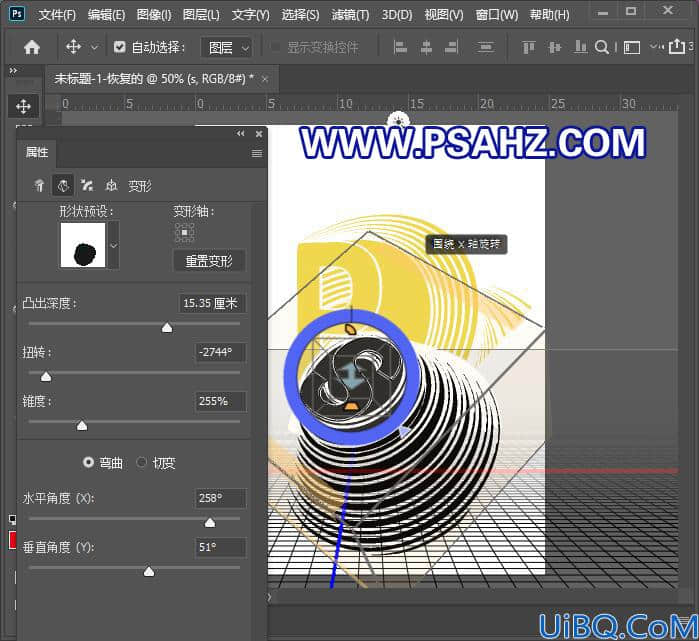
Task: Click the 垂直角度 (Y) slider handle
Action: pyautogui.click(x=149, y=572)
